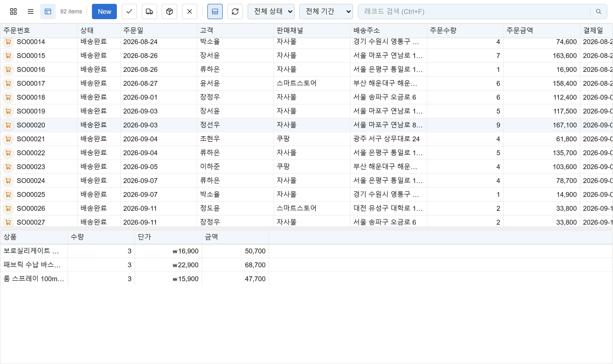Image resolution: width=613 pixels, height=364 pixels.
Task: Switch to the grid card view icon
Action: (x=13, y=11)
